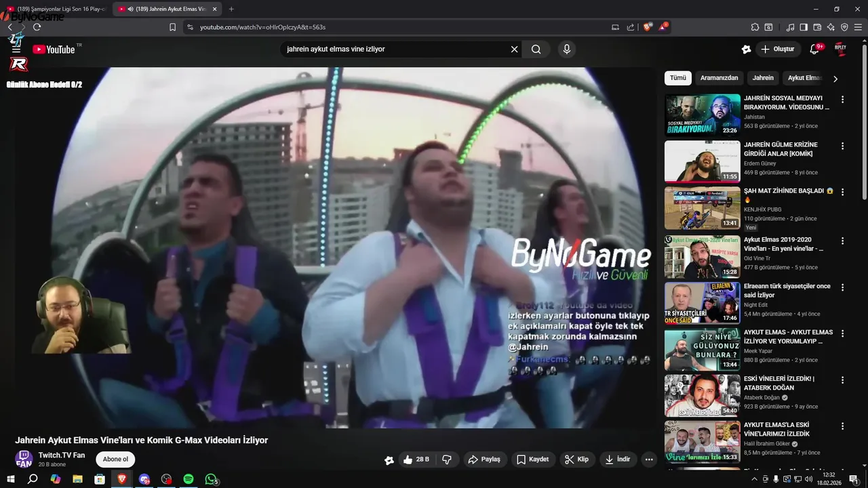
Task: Open JAHREİN GÜLME KRİZİNE GİRDİĞİ ANLAR thumbnail
Action: (x=702, y=161)
